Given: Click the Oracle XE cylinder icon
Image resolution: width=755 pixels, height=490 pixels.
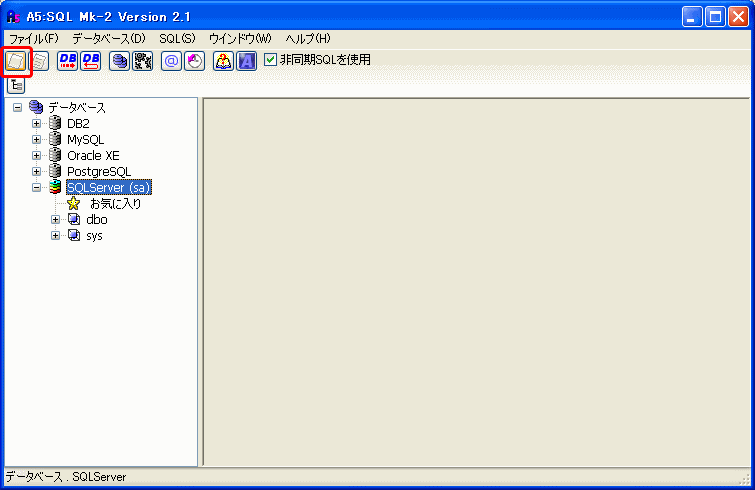Looking at the screenshot, I should coord(55,155).
